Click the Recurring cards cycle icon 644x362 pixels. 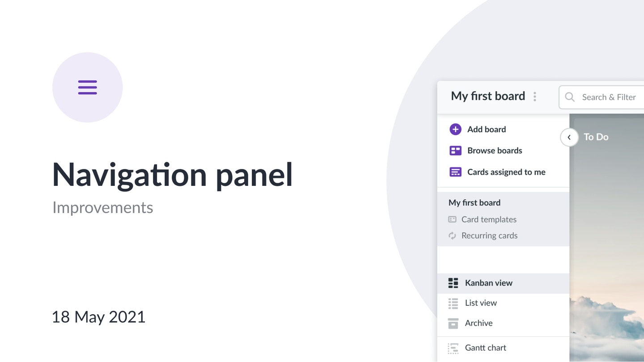pyautogui.click(x=452, y=236)
